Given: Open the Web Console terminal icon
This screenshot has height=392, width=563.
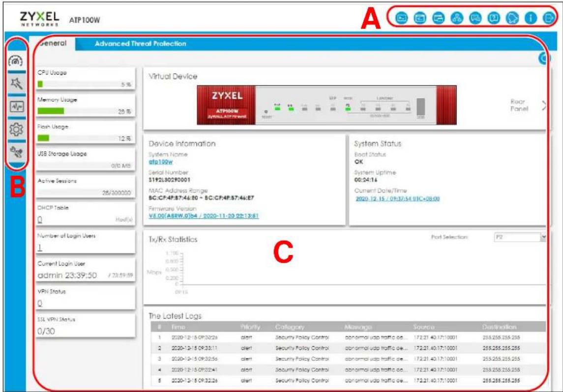Looking at the screenshot, I should coord(401,18).
